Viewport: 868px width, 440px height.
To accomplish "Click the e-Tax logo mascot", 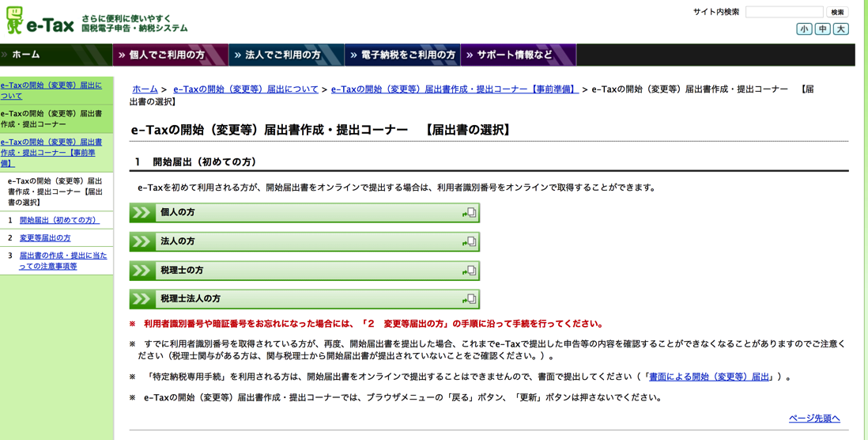I will 15,20.
